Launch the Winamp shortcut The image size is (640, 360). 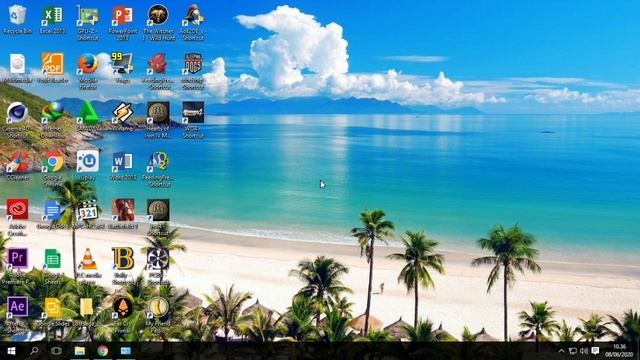(x=122, y=112)
